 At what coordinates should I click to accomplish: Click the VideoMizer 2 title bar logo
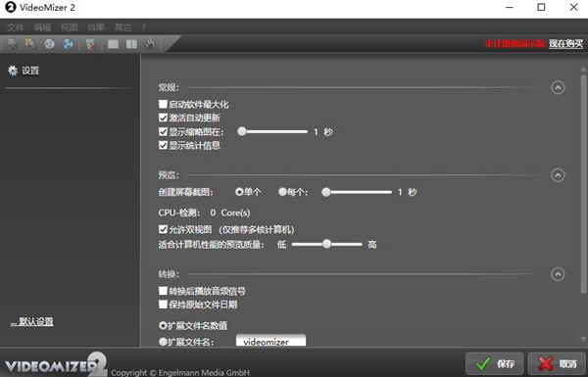10,7
